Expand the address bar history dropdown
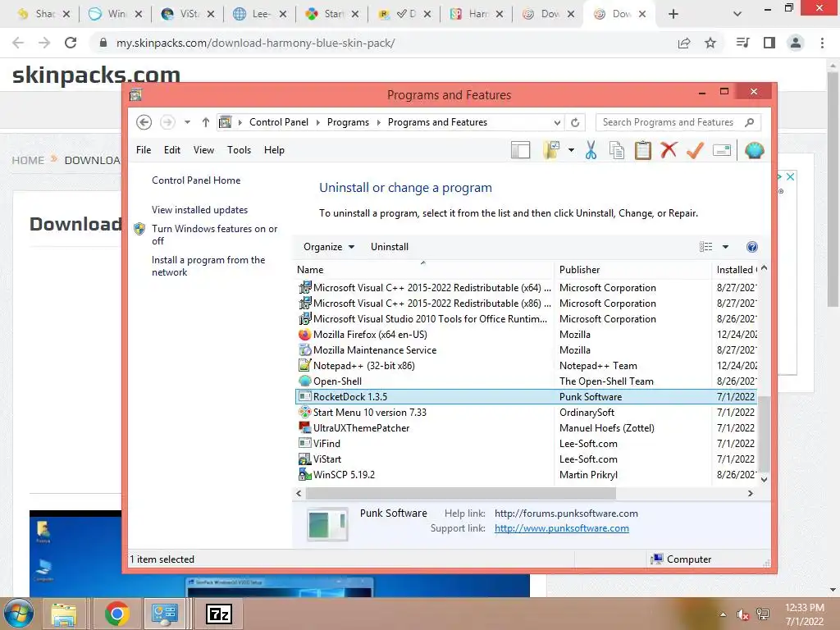 557,122
